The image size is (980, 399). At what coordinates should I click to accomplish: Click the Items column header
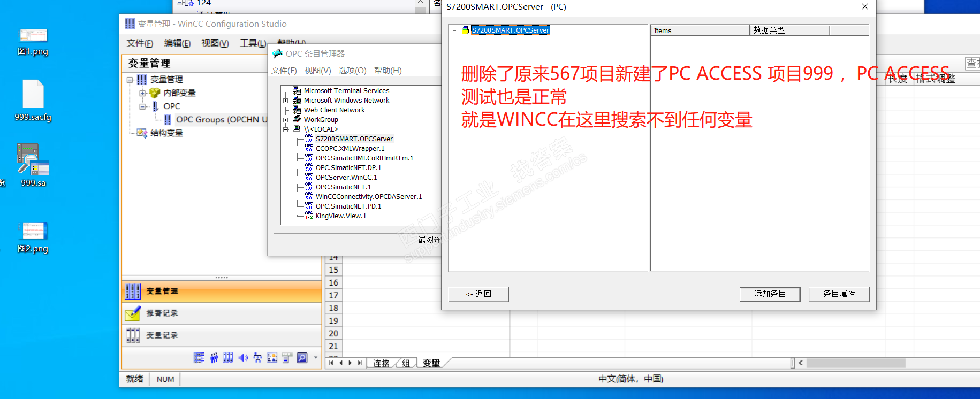(700, 30)
